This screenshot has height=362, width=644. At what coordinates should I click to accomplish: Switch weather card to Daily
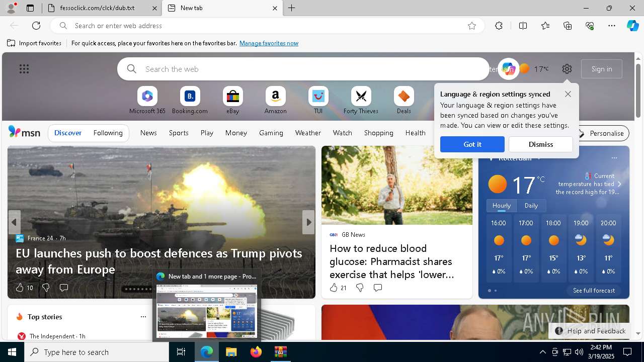tap(531, 206)
